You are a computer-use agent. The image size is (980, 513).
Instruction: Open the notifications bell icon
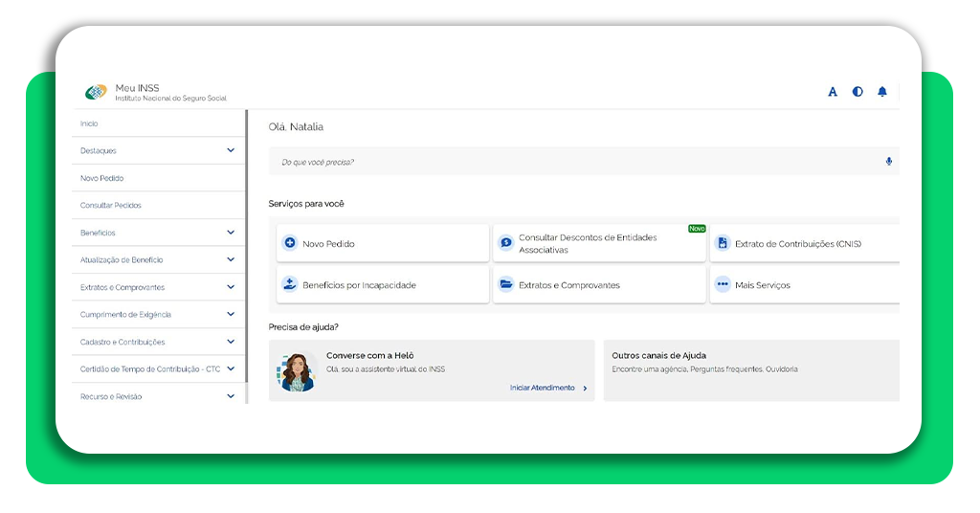(x=882, y=92)
